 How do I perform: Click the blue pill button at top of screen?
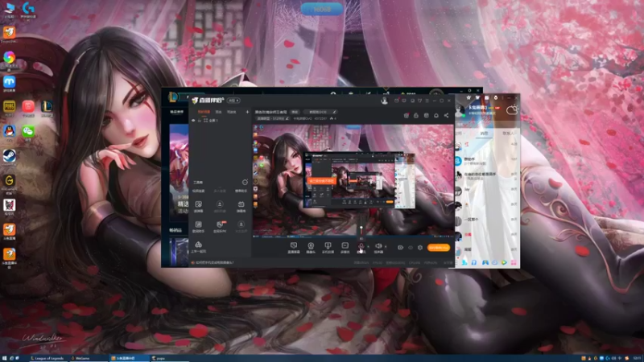coord(321,9)
